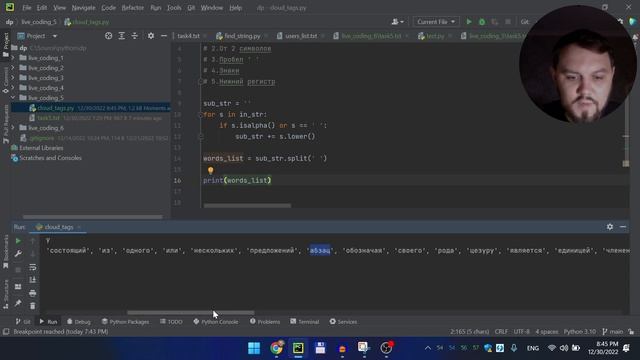640x360 pixels.
Task: Open the Edit menu
Action: pos(42,8)
